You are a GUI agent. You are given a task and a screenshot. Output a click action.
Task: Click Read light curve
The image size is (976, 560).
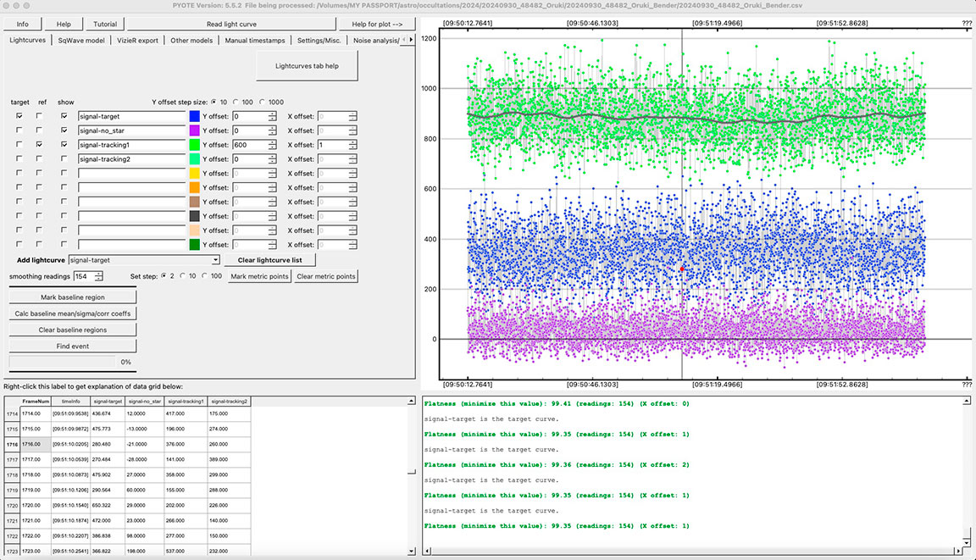[x=231, y=25]
